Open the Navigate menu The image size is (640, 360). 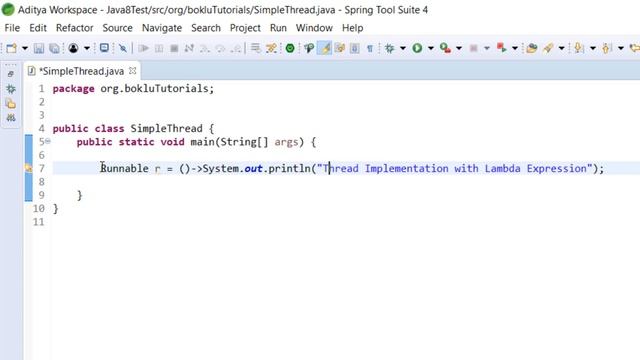pos(162,28)
